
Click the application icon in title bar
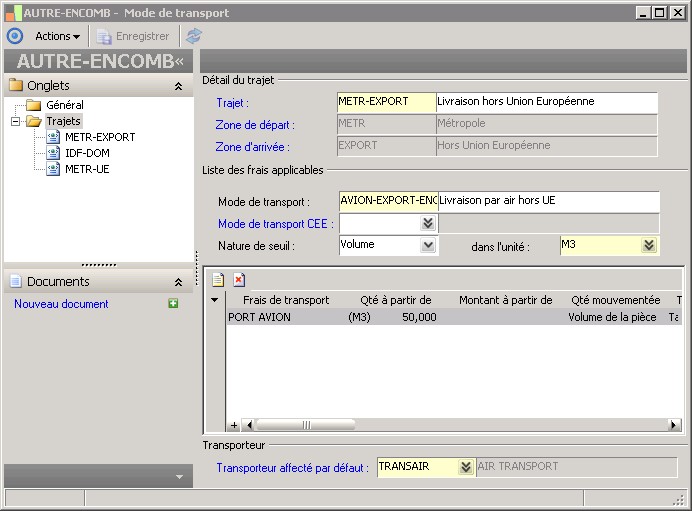[x=13, y=13]
